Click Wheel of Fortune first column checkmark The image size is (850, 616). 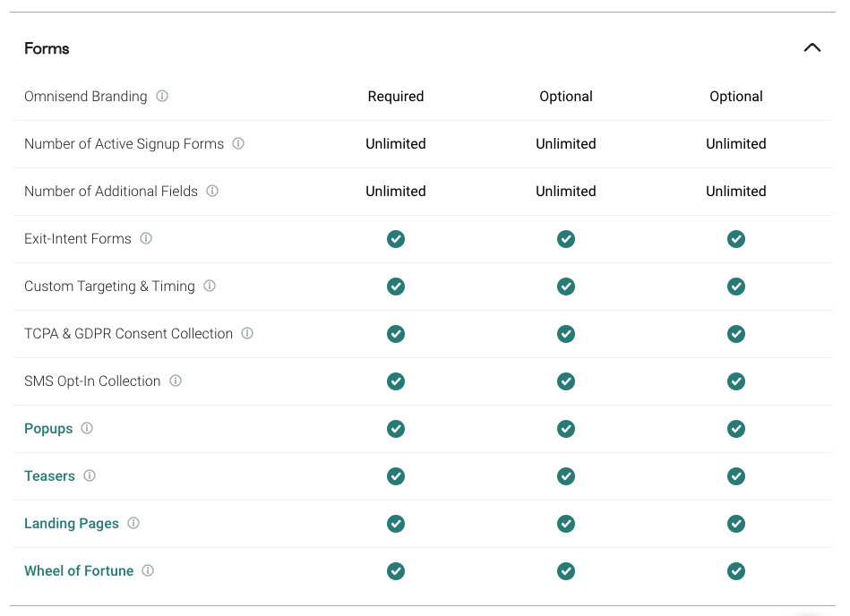pos(396,571)
